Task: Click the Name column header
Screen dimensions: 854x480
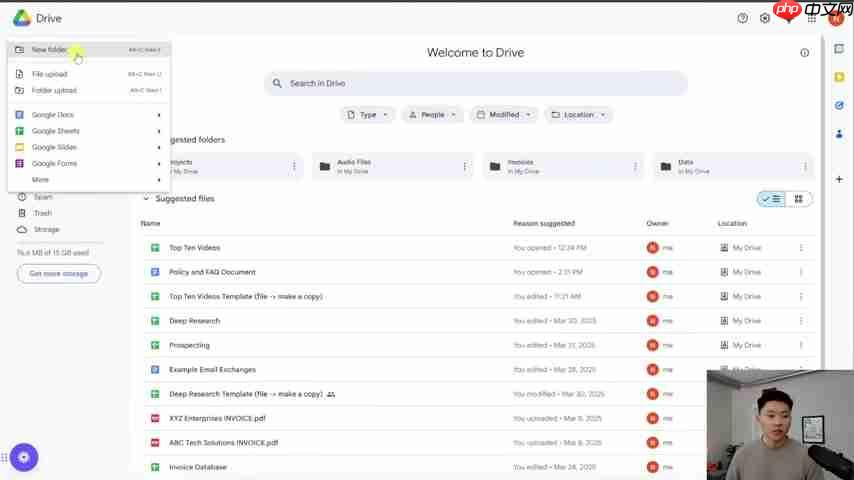Action: click(x=150, y=223)
